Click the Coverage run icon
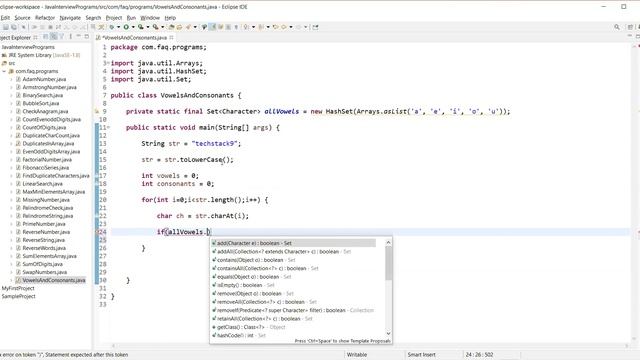 tap(141, 27)
